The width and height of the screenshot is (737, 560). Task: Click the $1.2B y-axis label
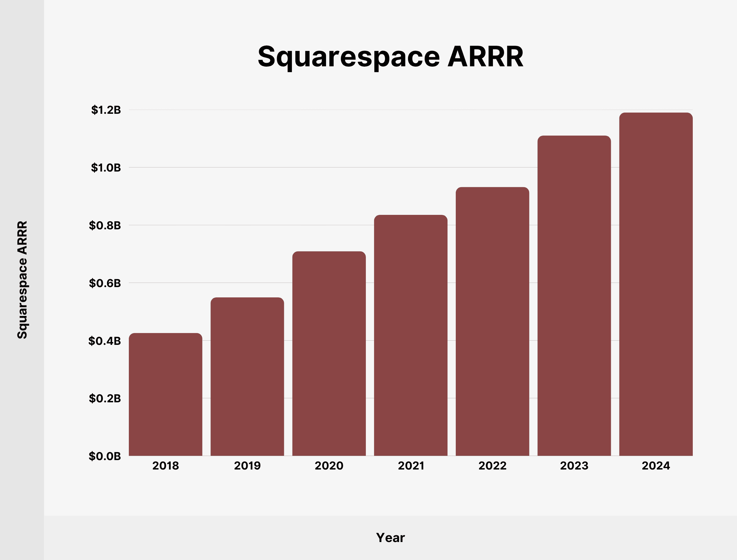tap(106, 110)
